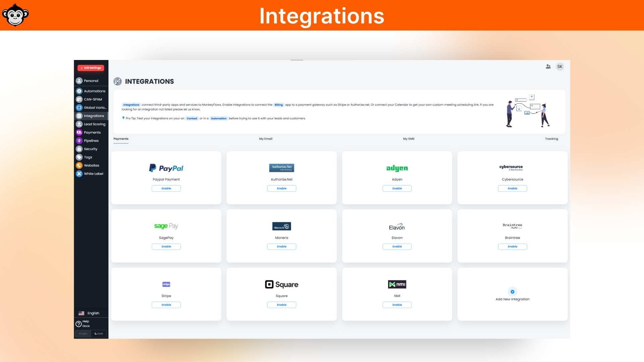Click Exit Settings
644x362 pixels.
click(91, 68)
